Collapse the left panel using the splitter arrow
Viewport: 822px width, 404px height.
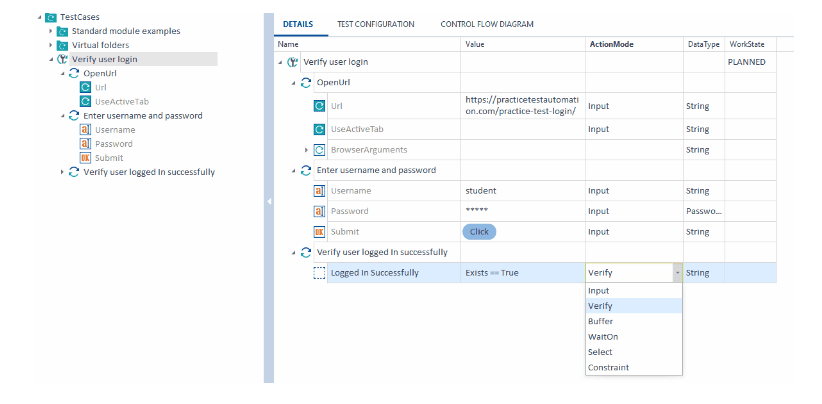[269, 201]
